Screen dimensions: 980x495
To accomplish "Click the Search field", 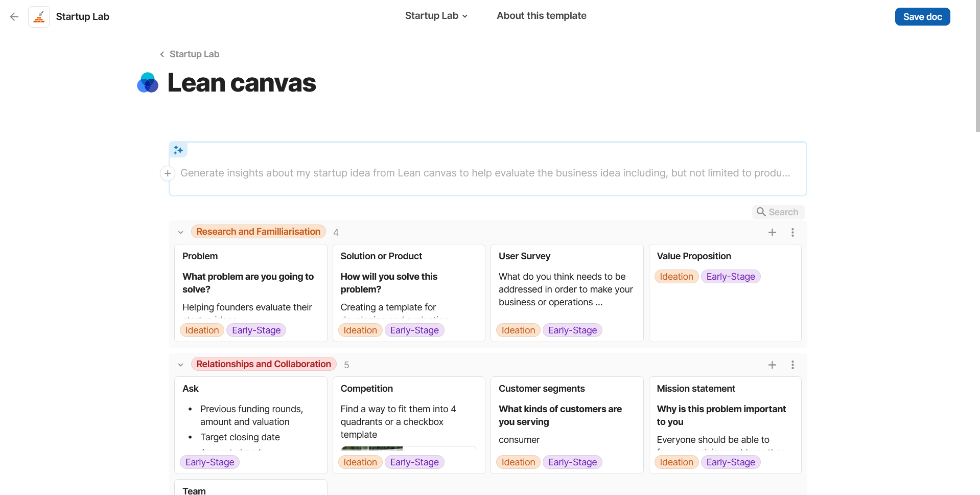I will click(778, 212).
